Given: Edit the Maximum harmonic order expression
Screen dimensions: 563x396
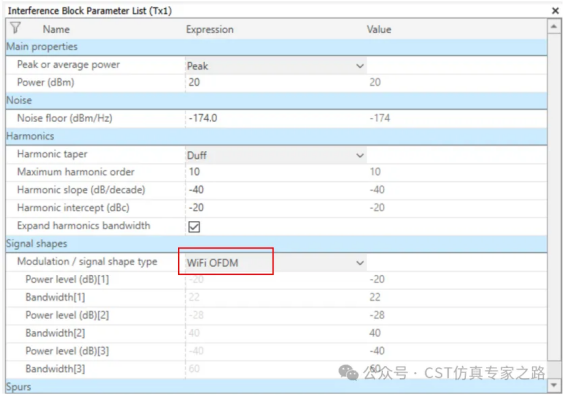Looking at the screenshot, I should click(276, 172).
